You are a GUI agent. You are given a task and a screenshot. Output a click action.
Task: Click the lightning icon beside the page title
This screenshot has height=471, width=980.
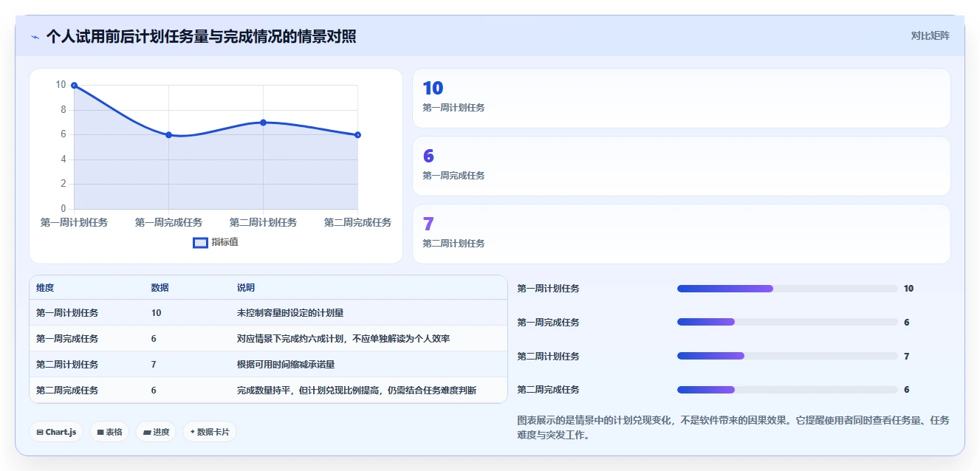35,36
